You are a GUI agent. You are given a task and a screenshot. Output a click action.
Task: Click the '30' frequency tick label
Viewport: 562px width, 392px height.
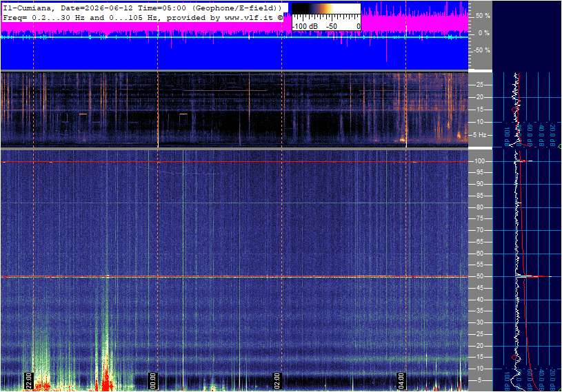479,322
